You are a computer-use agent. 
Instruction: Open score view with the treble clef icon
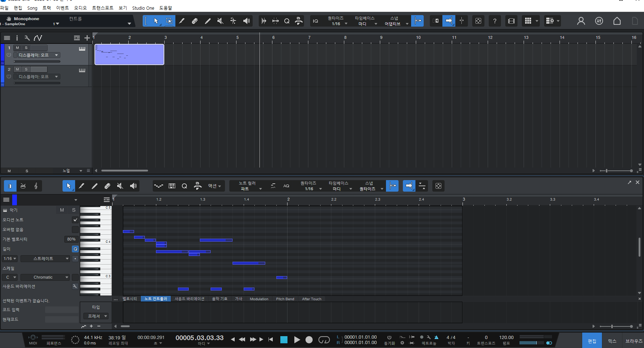coord(36,186)
